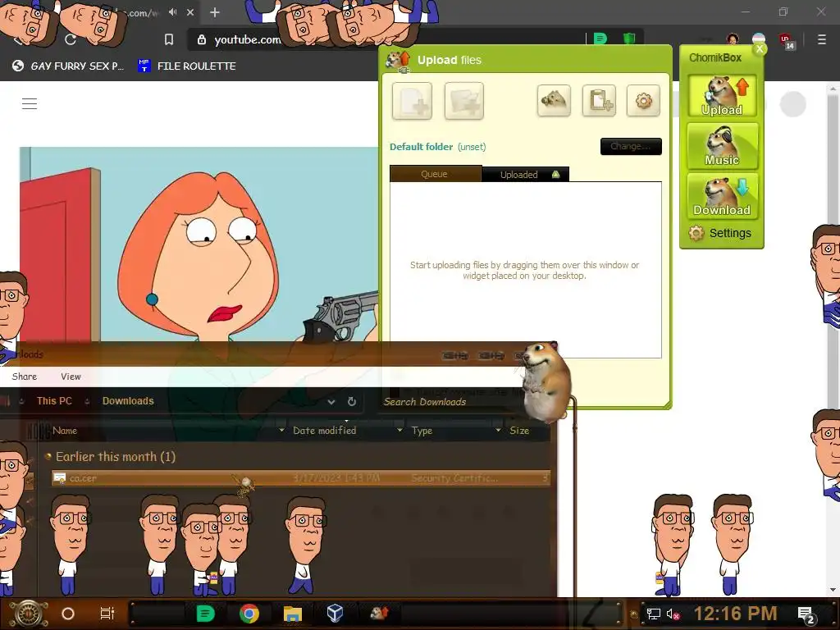Click Downloads in explorer breadcrumb
Image resolution: width=840 pixels, height=630 pixels.
point(128,400)
